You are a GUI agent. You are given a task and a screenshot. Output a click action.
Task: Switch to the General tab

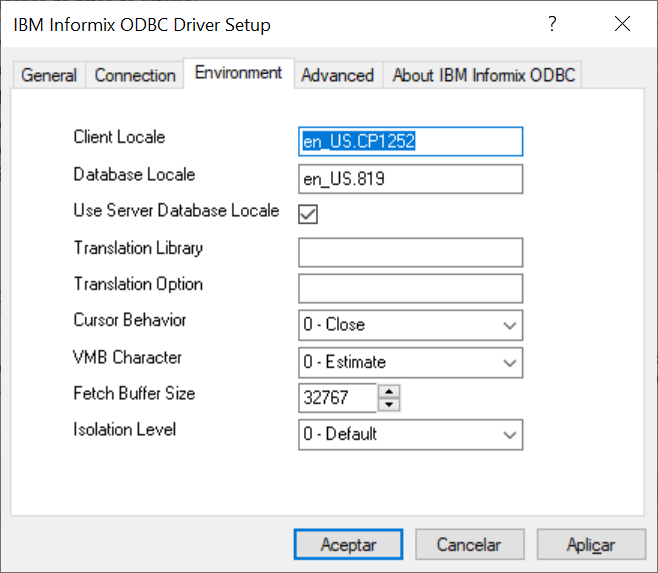click(49, 75)
